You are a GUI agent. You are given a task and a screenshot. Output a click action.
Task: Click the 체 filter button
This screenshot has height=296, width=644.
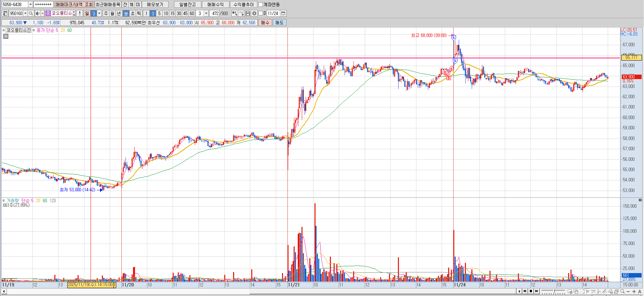tap(132, 4)
